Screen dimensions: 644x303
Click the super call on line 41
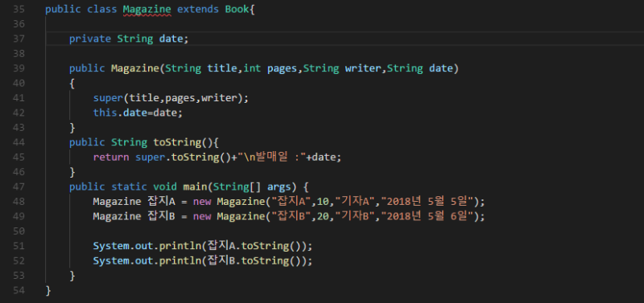(x=108, y=98)
